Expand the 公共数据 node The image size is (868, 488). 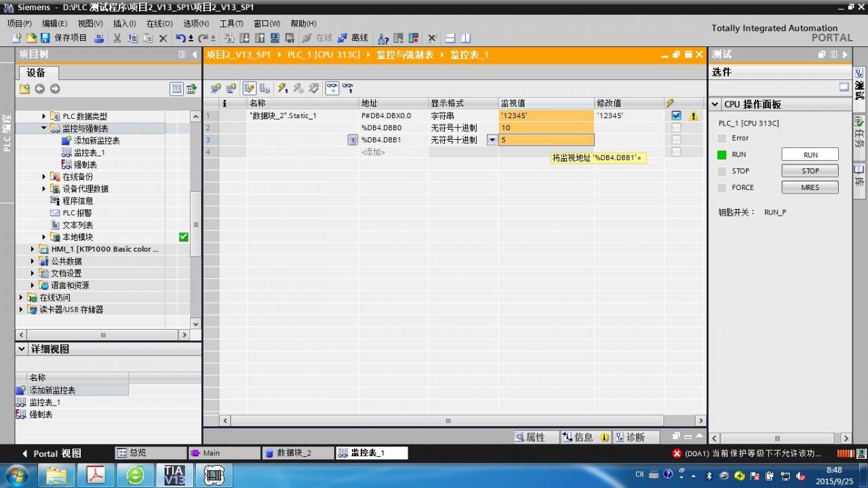(x=33, y=261)
